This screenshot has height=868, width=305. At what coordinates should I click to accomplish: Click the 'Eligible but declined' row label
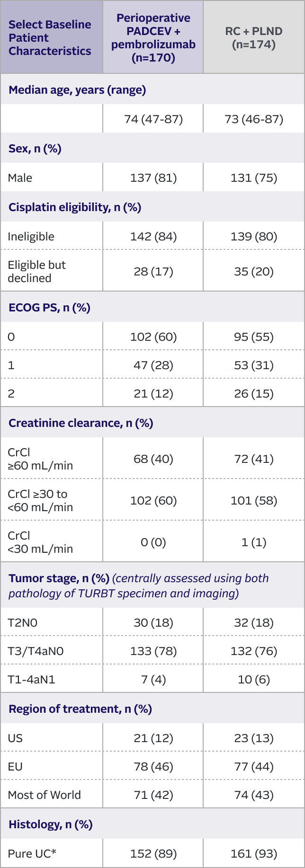pyautogui.click(x=36, y=272)
